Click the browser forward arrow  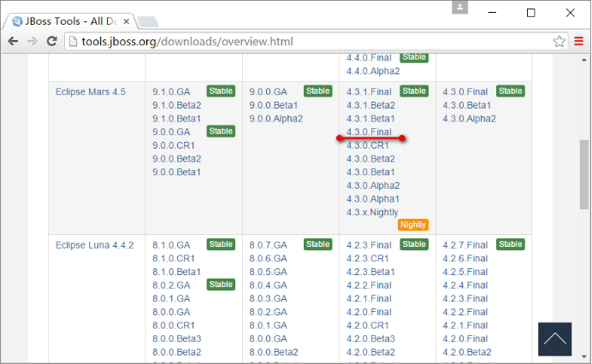point(33,41)
